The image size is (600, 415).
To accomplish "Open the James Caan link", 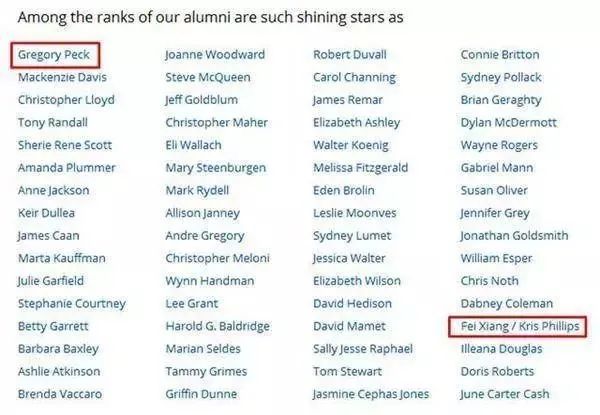I will coord(46,236).
